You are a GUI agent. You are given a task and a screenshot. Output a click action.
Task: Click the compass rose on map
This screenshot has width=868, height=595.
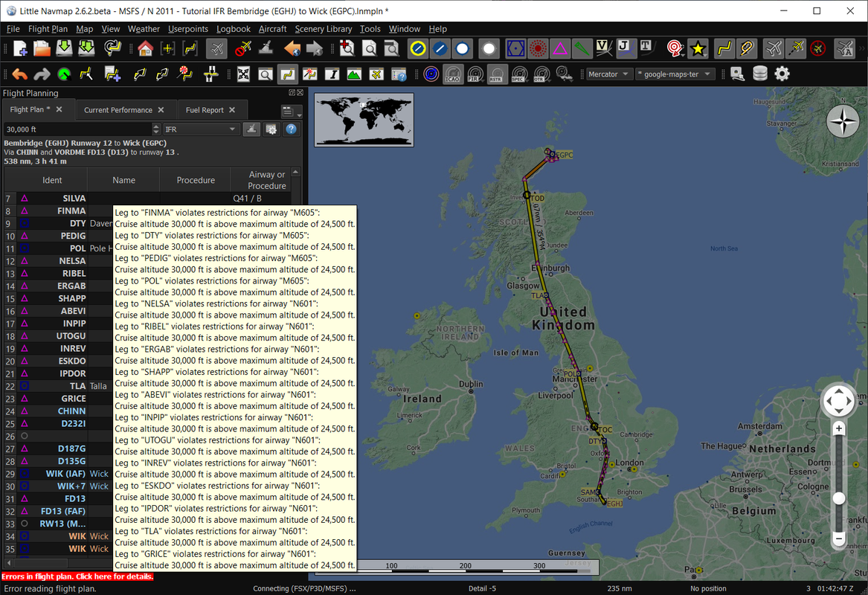(x=843, y=121)
